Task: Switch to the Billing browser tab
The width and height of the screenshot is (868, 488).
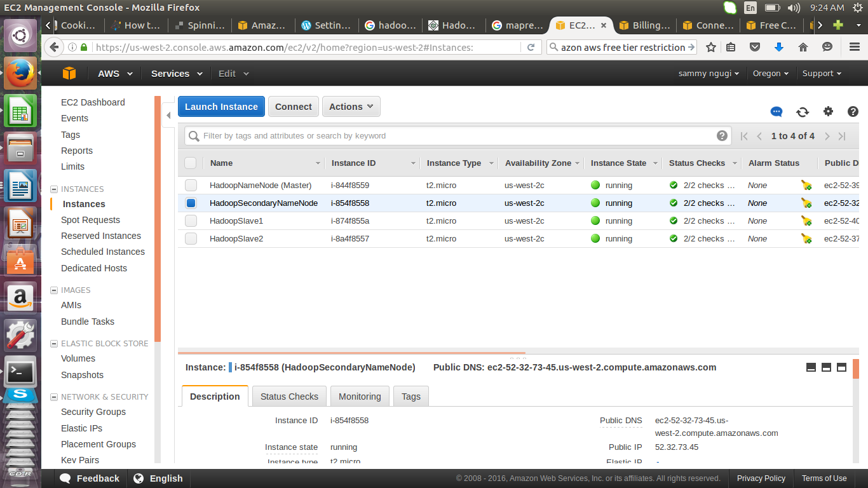Action: click(645, 25)
